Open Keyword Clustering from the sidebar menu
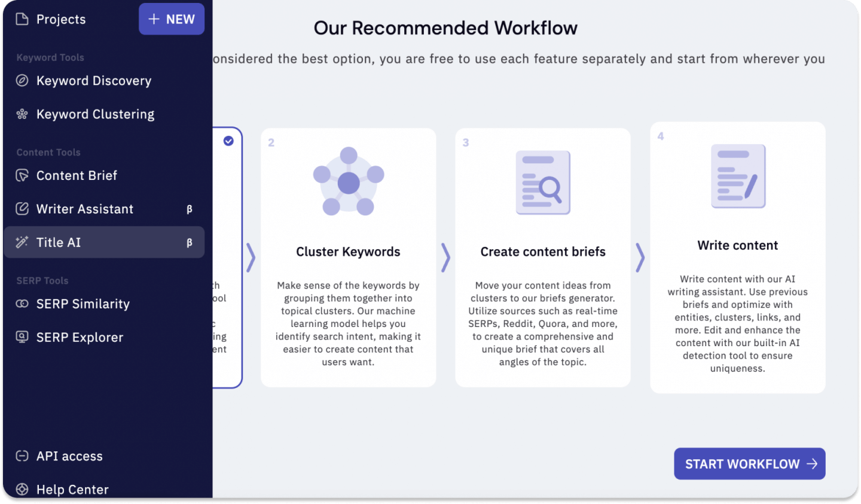861x504 pixels. pos(95,114)
